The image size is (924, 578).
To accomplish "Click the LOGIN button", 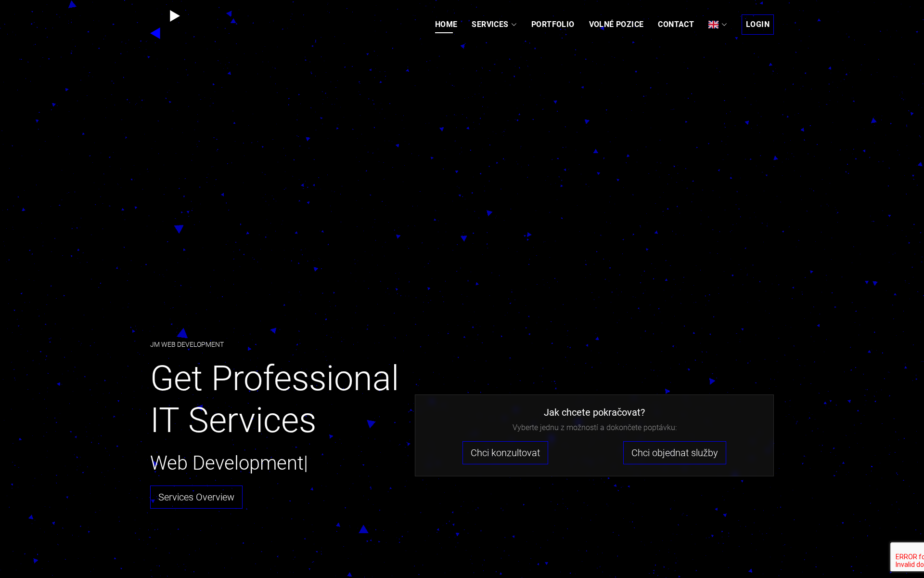I will click(x=757, y=24).
